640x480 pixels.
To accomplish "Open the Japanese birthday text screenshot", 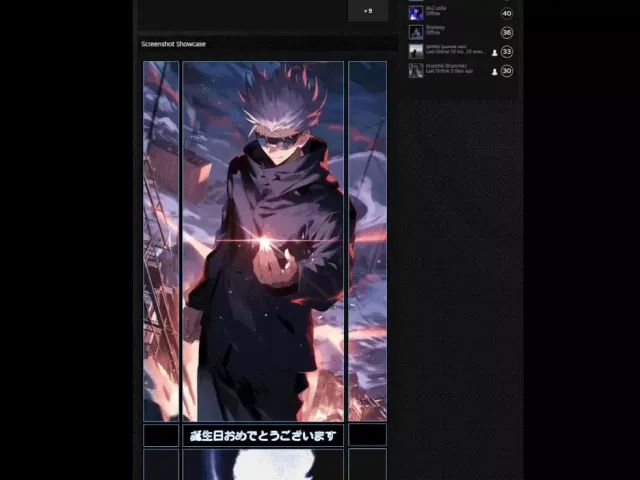I will point(263,436).
